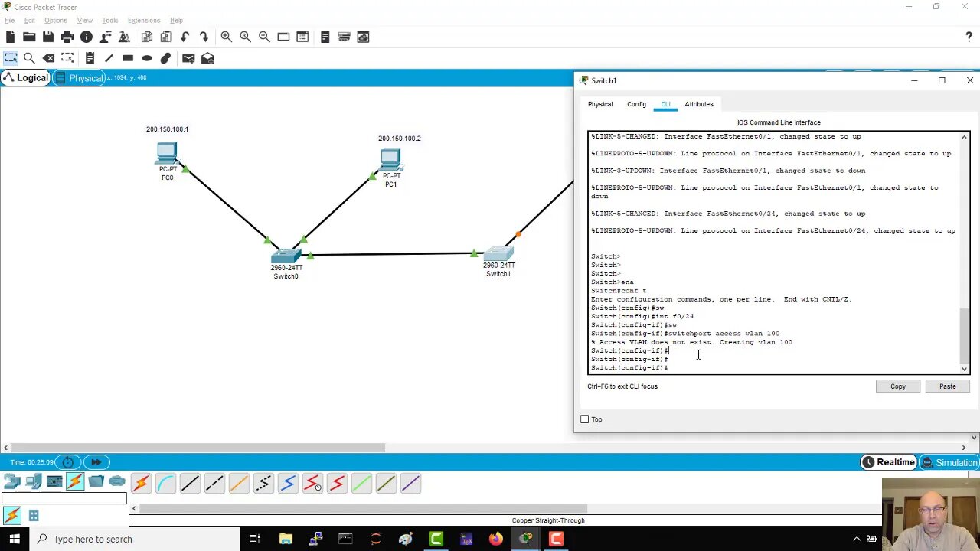The height and width of the screenshot is (551, 980).
Task: Click the Redo arrow icon
Action: pos(204,37)
